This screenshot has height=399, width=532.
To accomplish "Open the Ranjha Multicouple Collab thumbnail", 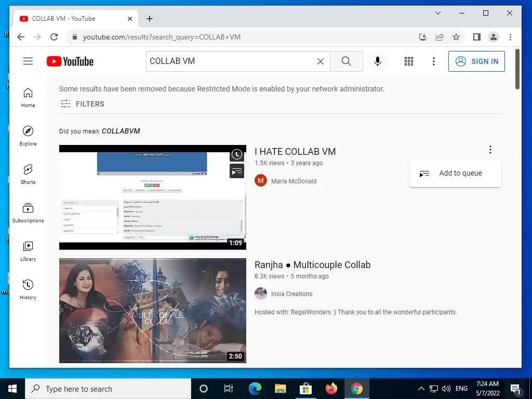I will (153, 311).
